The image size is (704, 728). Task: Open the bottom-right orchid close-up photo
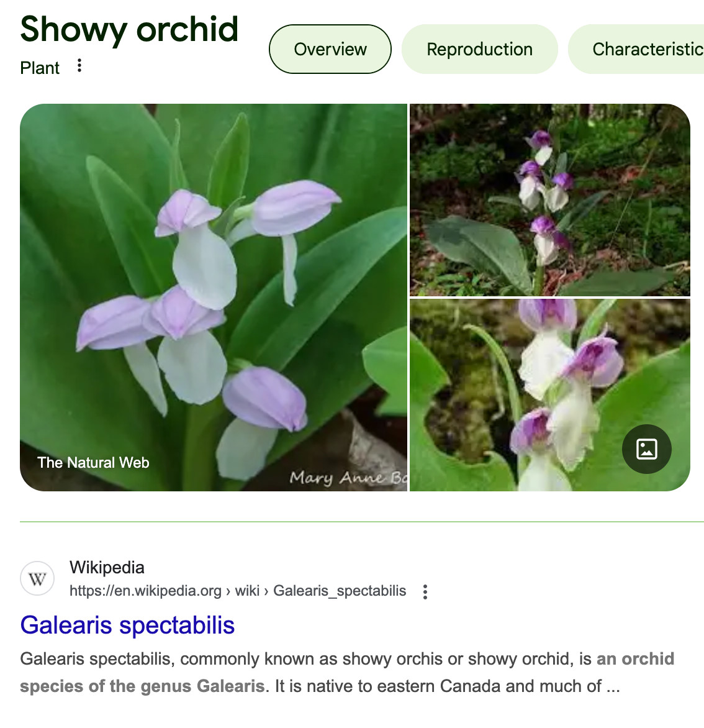point(550,395)
